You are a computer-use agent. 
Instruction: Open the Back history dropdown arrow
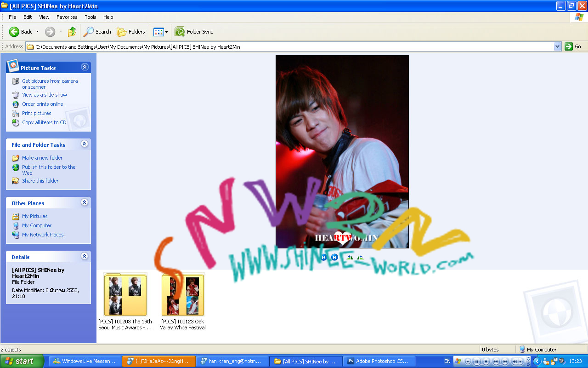coord(37,32)
